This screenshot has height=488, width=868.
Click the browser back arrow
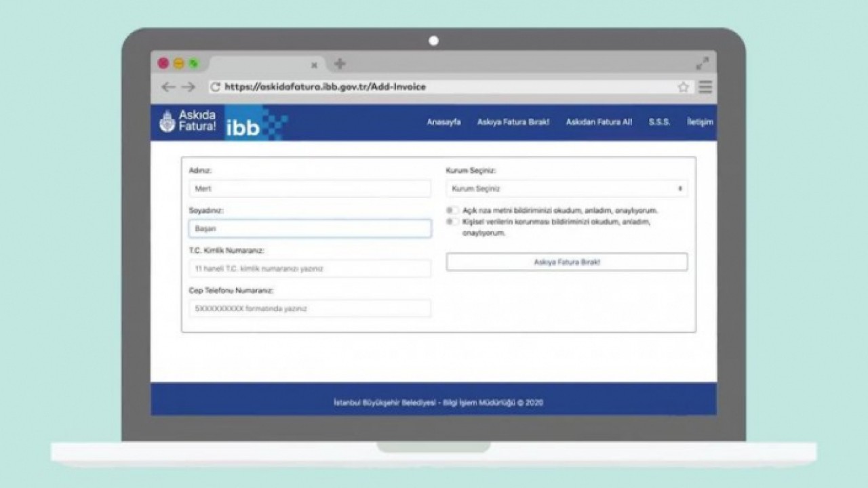point(168,87)
